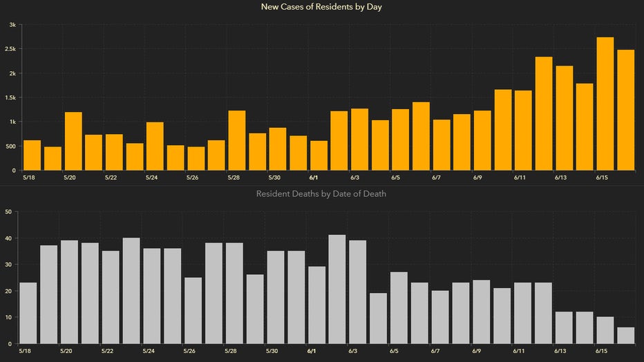The width and height of the screenshot is (644, 362).
Task: Click the gray deaths bar for 6/13
Action: (564, 327)
